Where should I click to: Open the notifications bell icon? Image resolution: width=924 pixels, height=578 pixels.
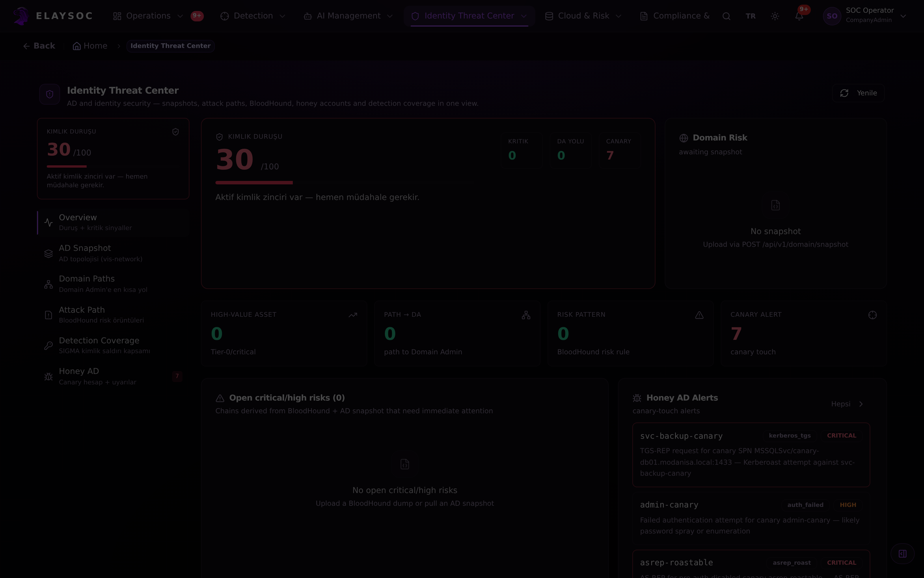799,16
